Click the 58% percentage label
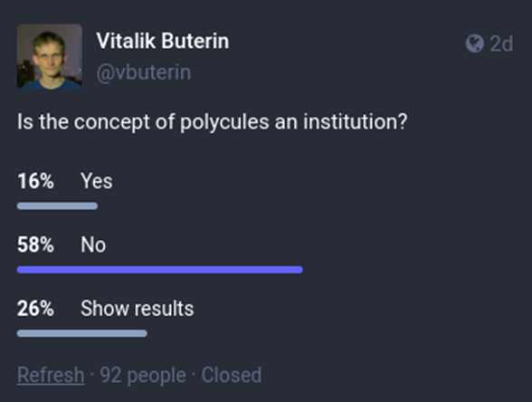Viewport: 532px width, 402px height. (x=35, y=244)
